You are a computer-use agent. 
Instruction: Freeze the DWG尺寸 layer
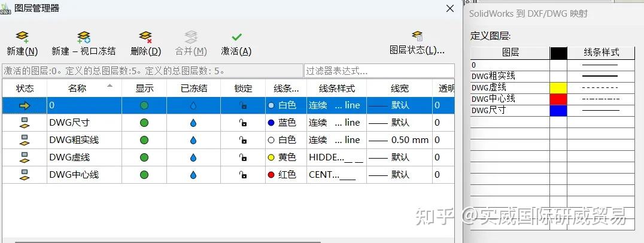193,123
